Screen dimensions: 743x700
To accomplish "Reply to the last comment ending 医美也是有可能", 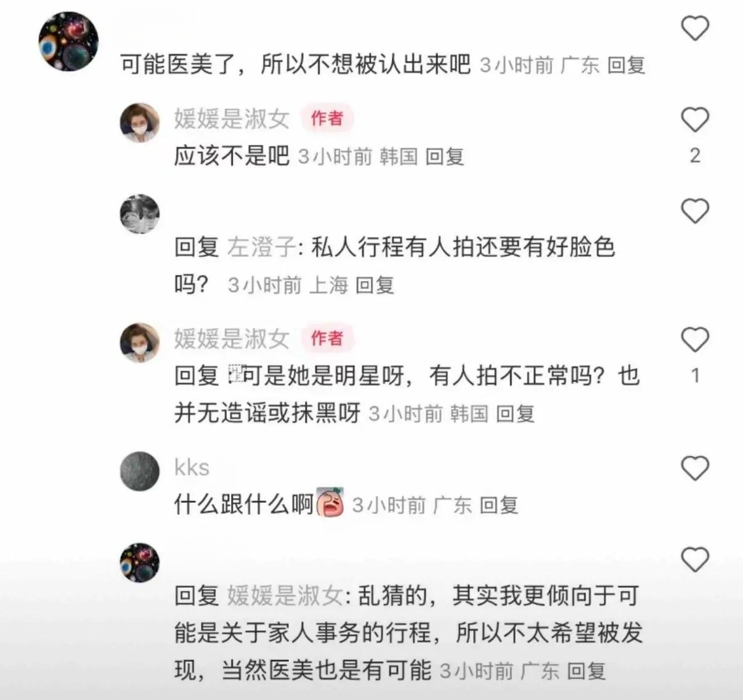I will coord(586,670).
